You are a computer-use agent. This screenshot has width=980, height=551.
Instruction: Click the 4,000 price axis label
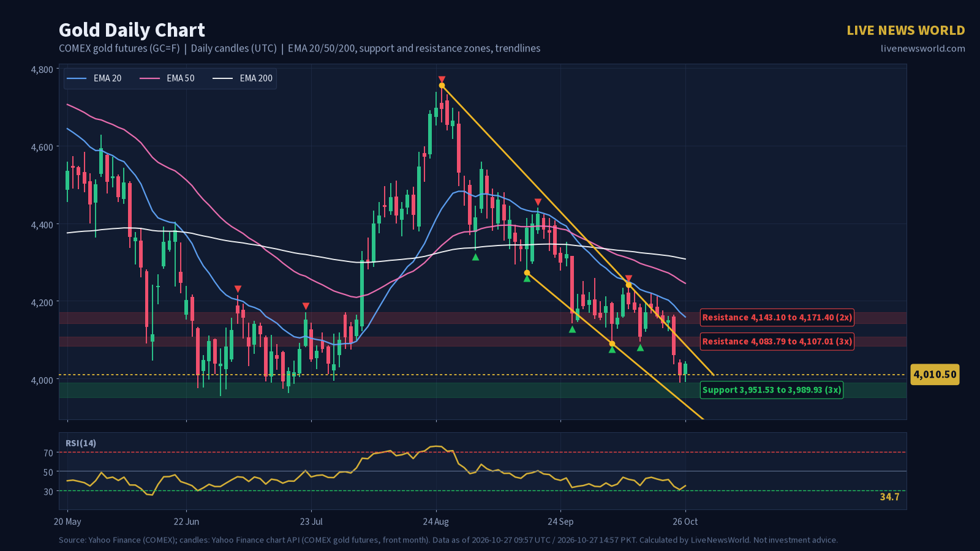point(42,380)
